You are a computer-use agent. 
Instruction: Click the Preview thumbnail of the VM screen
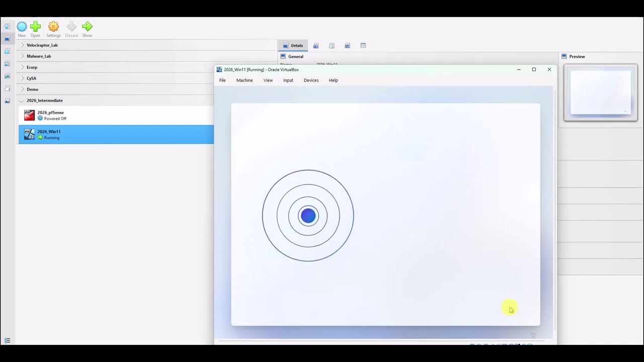[x=601, y=93]
